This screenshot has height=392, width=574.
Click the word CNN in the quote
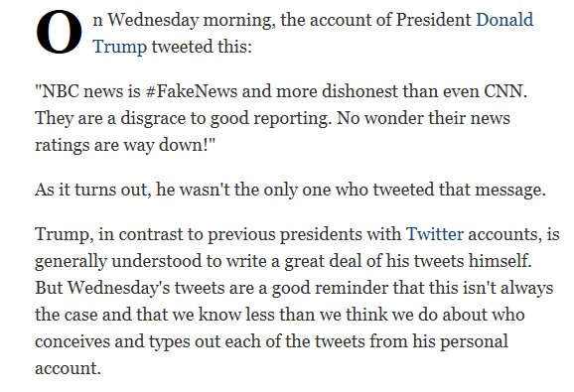click(505, 91)
